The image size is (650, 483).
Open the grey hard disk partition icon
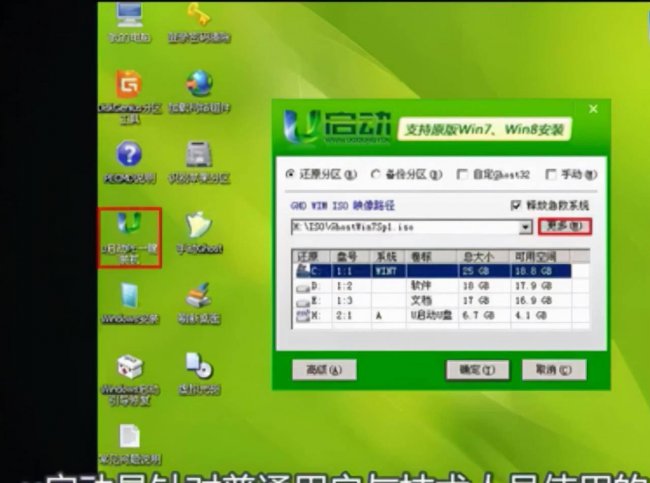[199, 162]
